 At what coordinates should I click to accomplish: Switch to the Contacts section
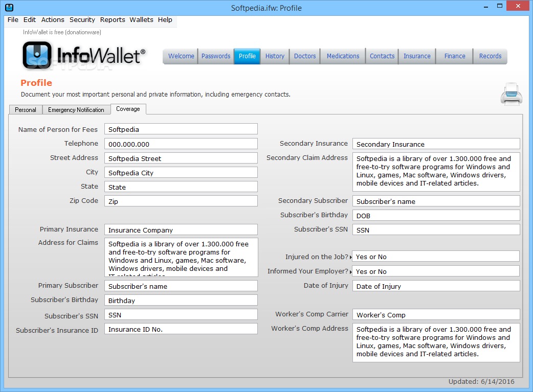coord(382,56)
